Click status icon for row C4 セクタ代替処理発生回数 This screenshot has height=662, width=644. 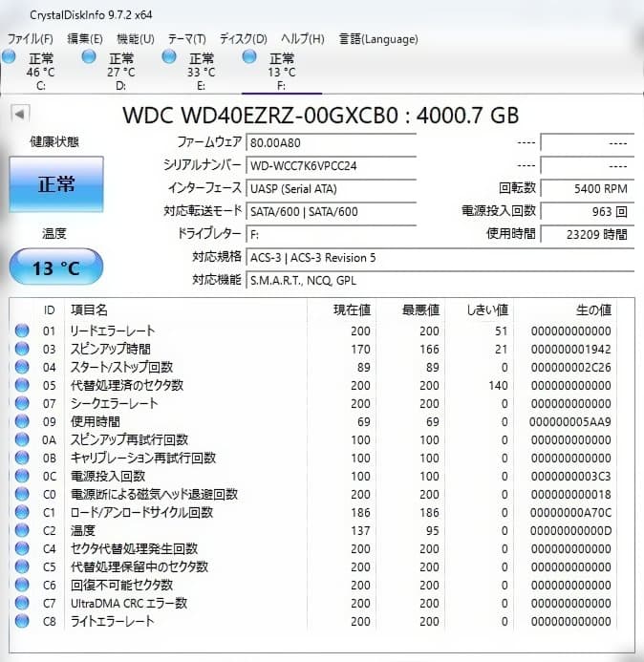[x=22, y=548]
